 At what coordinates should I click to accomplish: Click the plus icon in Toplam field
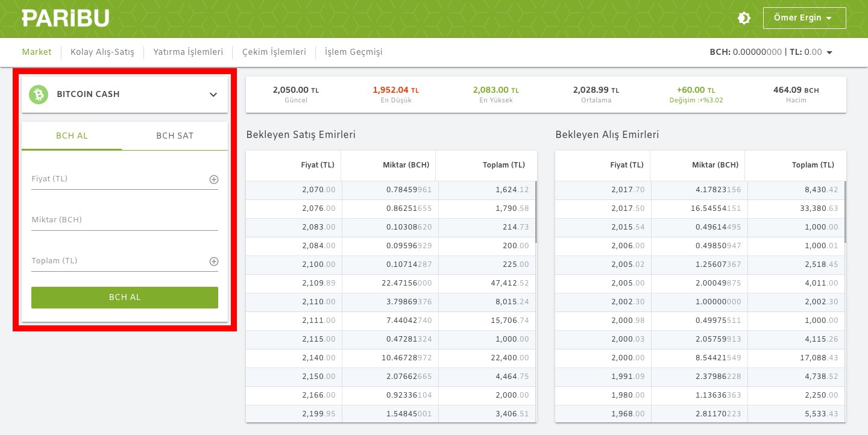click(213, 261)
